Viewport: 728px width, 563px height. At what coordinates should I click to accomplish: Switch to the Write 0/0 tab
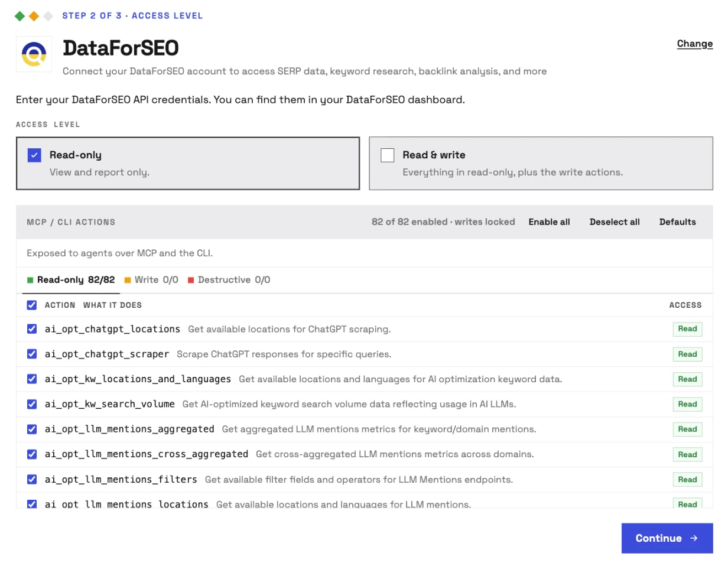tap(151, 280)
